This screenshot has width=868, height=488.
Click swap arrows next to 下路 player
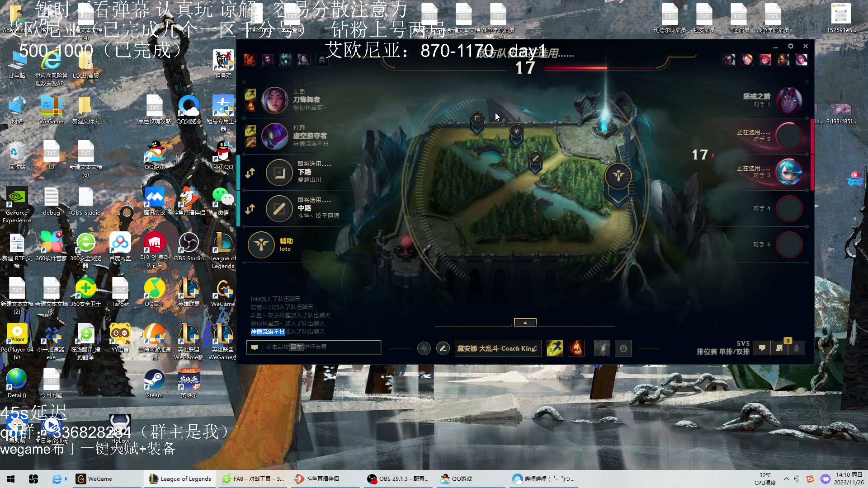[250, 173]
